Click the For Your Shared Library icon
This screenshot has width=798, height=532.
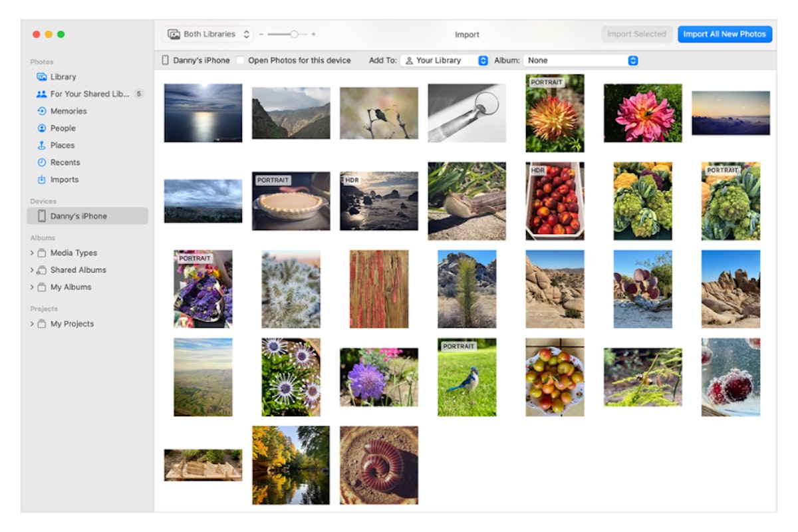point(41,94)
